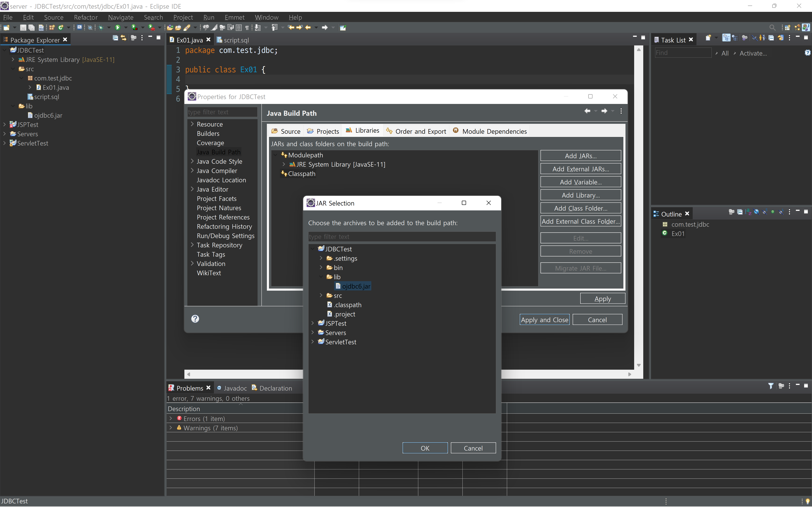Open the Refactor menu

tap(86, 17)
